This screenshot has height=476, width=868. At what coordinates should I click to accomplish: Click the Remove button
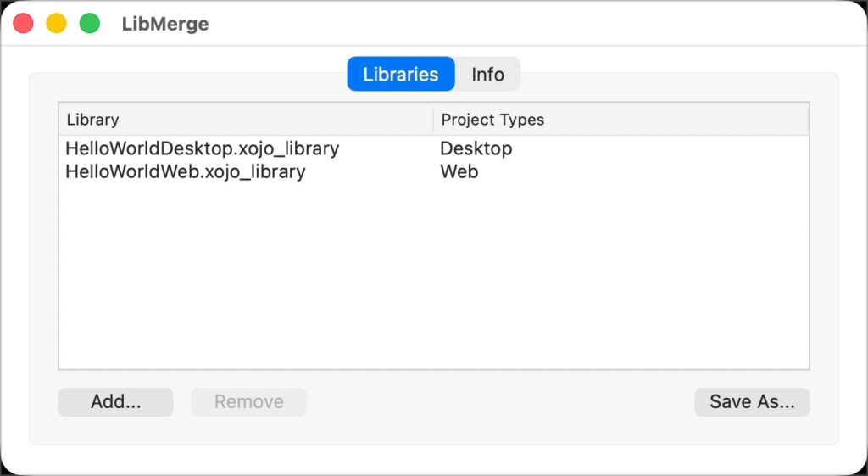(248, 402)
